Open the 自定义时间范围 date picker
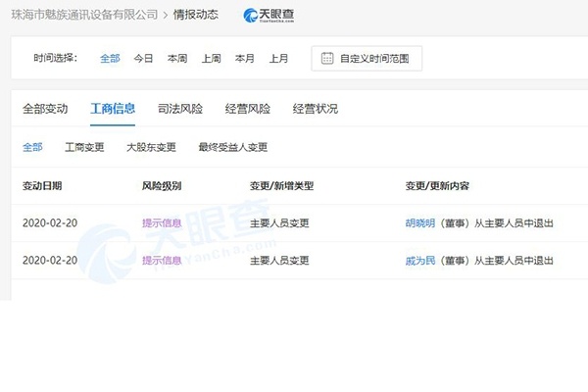This screenshot has height=392, width=588. tap(367, 59)
